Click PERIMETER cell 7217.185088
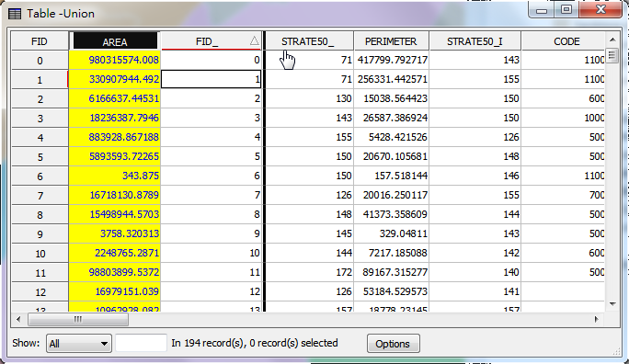Screen dimensions: 629x364 coord(392,253)
